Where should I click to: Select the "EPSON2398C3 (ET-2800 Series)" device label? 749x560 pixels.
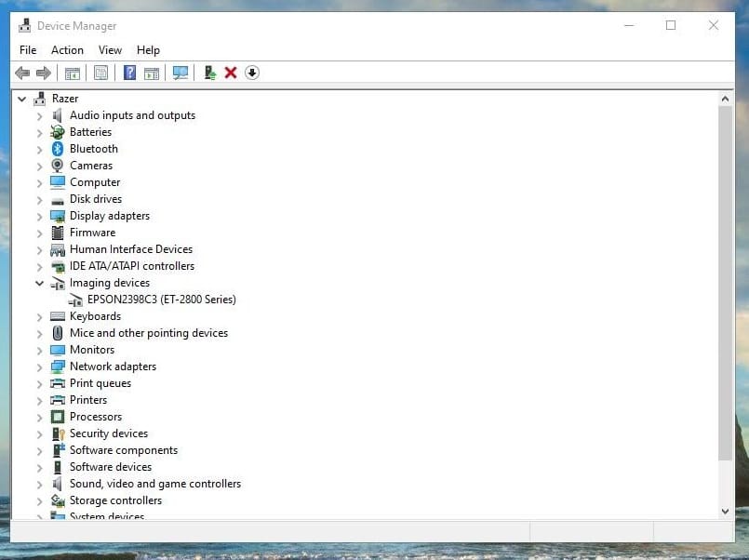(x=162, y=300)
